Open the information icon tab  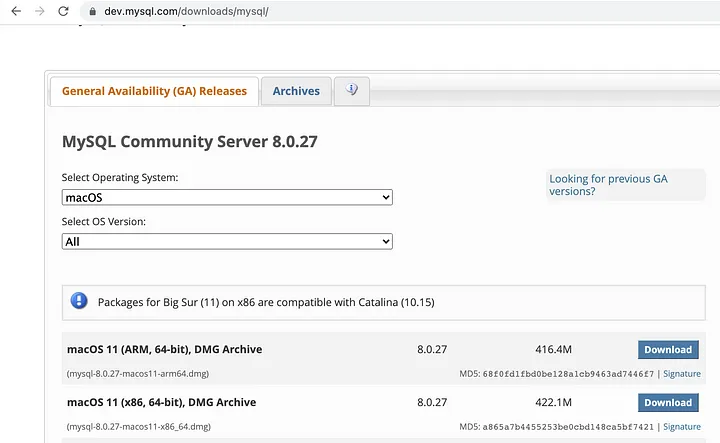352,91
